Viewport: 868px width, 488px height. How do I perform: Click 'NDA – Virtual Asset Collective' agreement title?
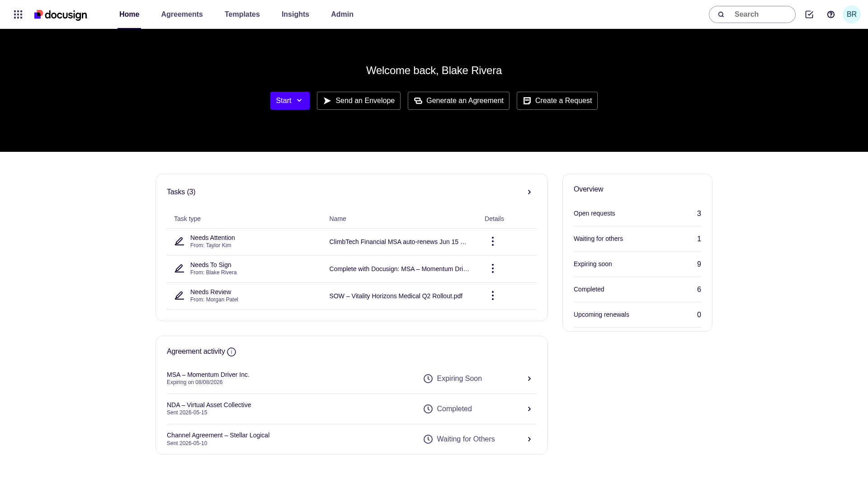(209, 405)
